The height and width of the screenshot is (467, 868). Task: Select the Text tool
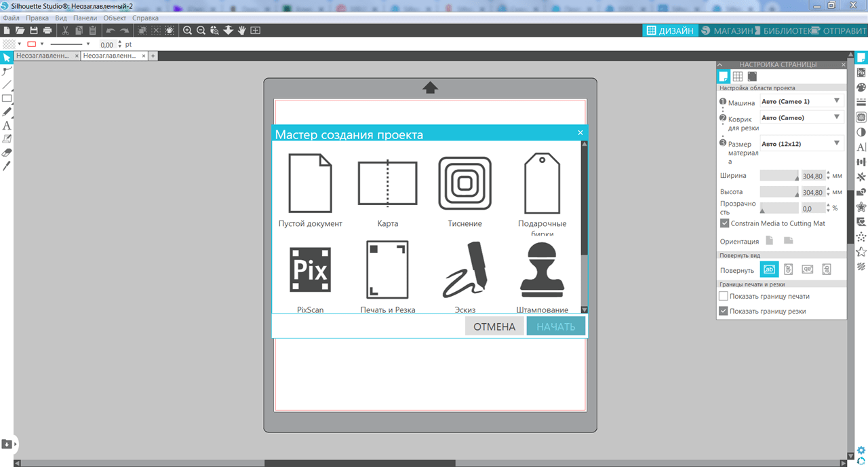(x=7, y=126)
